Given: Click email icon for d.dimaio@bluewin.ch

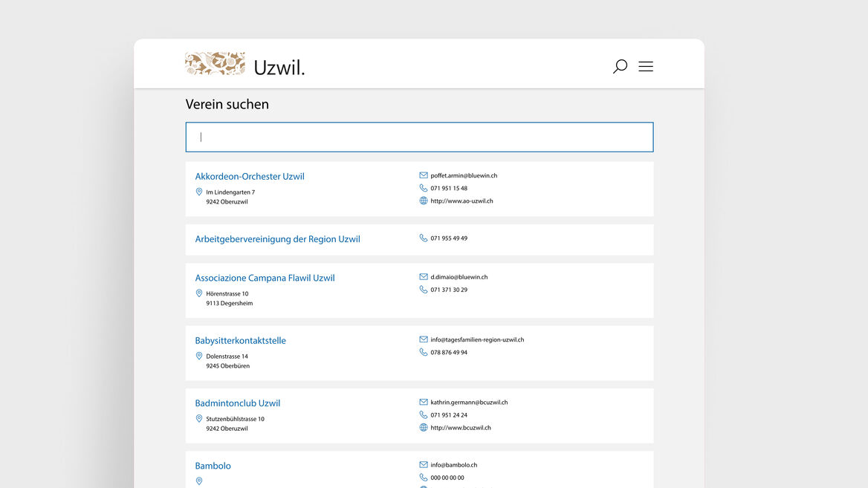Looking at the screenshot, I should point(424,277).
